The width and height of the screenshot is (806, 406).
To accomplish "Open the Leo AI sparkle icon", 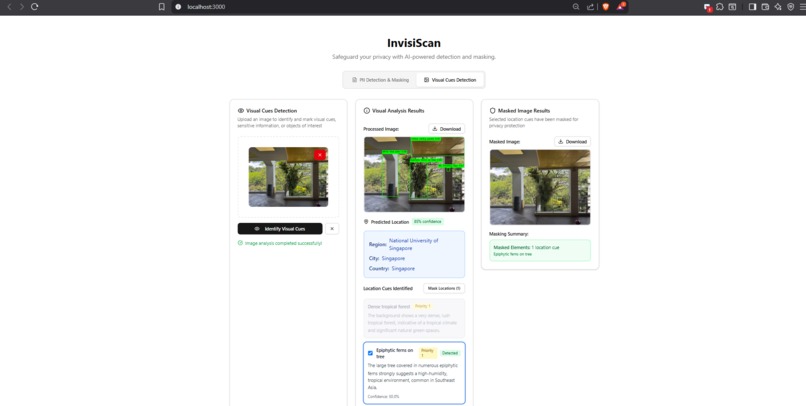I will (x=778, y=7).
